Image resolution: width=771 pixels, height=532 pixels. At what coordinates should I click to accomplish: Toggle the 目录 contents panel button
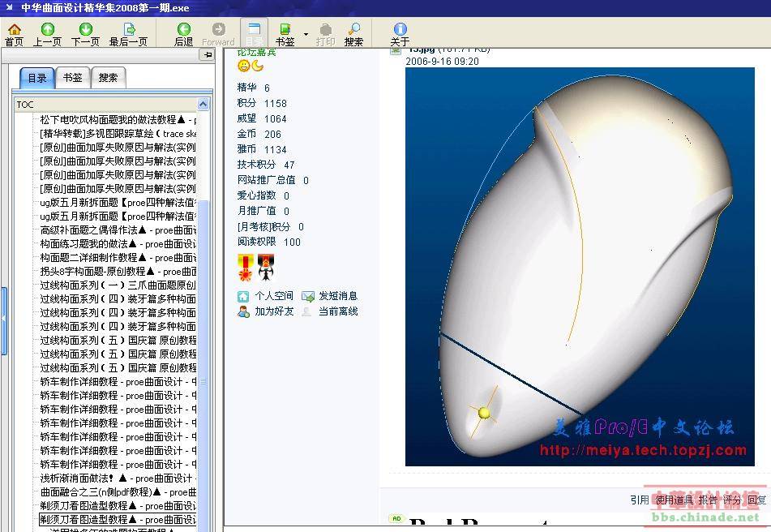pos(254,35)
